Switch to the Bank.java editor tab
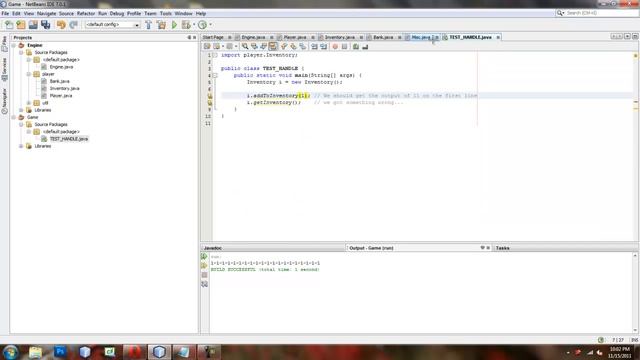The width and height of the screenshot is (640, 360). 383,37
